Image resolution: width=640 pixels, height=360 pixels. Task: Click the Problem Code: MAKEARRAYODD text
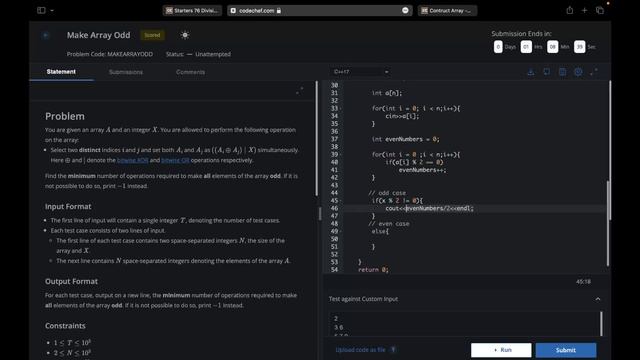(110, 54)
